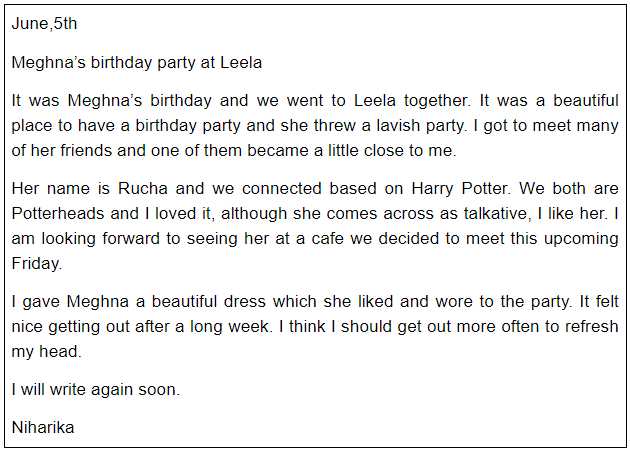The height and width of the screenshot is (453, 630).
Task: Click the signature Niharika
Action: (43, 427)
